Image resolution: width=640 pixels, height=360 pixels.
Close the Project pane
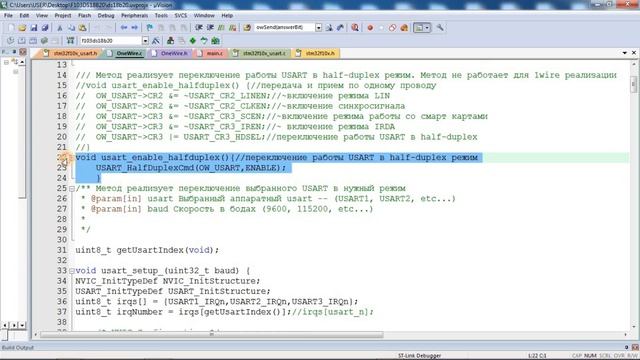pyautogui.click(x=23, y=52)
